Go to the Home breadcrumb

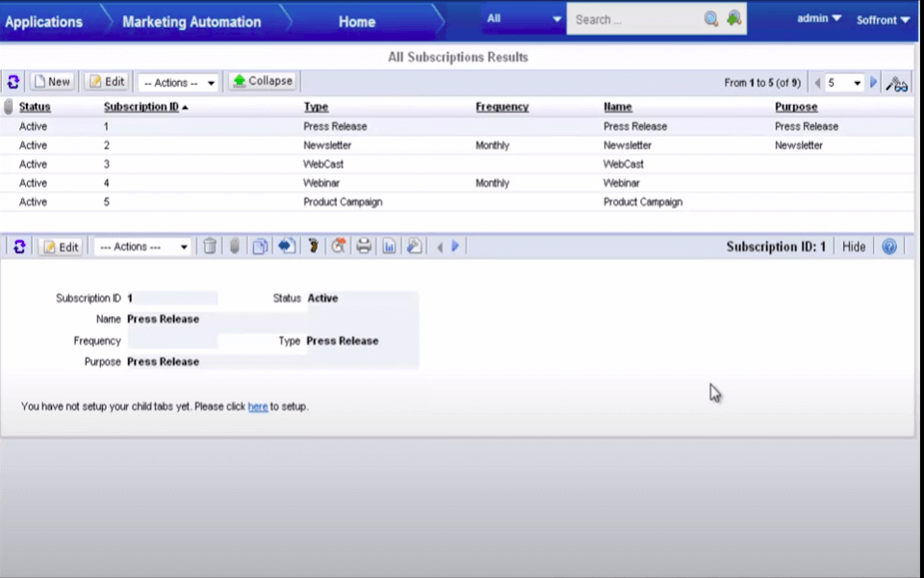[x=356, y=22]
